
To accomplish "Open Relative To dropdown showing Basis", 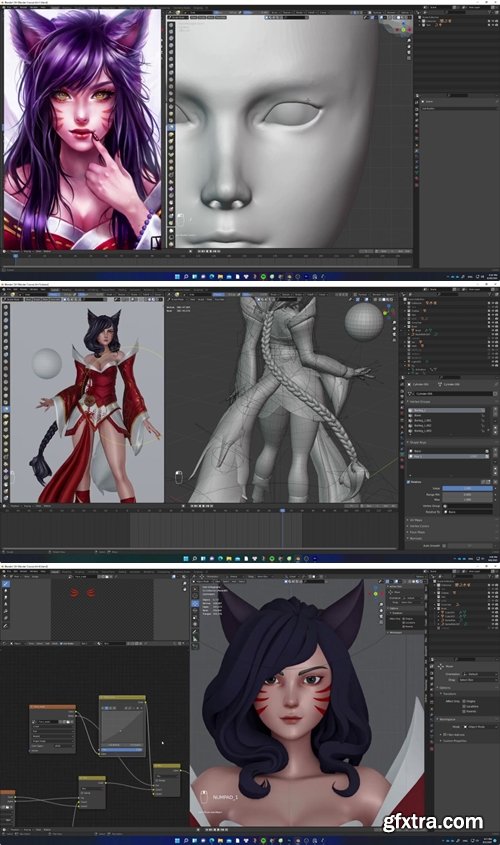I will point(468,511).
